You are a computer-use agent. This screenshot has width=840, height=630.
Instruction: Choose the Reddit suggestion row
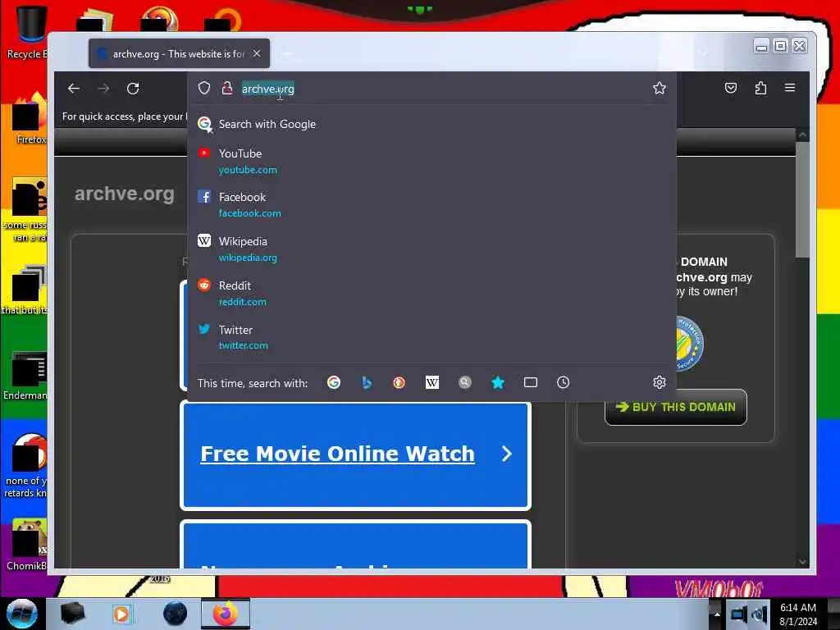tap(431, 293)
